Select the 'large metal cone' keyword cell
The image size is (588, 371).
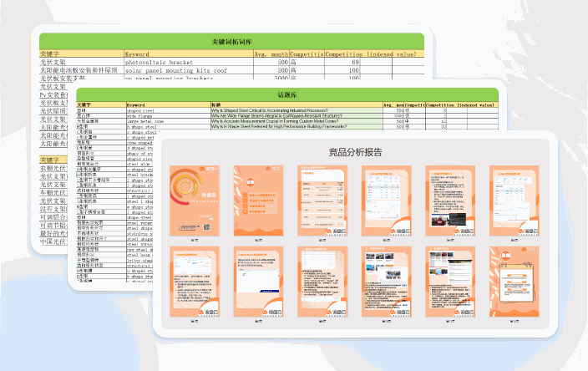(x=169, y=121)
